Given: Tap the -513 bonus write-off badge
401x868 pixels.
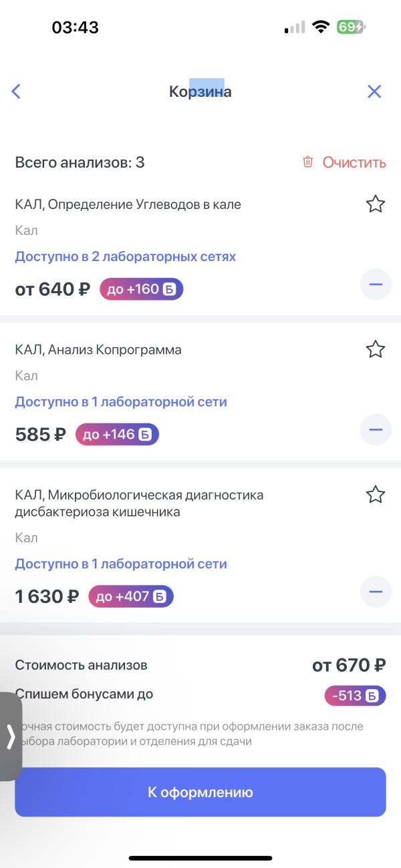Looking at the screenshot, I should [x=356, y=696].
